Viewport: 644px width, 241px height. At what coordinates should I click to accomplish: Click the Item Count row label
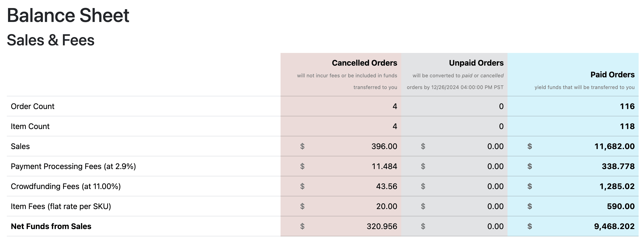click(30, 126)
